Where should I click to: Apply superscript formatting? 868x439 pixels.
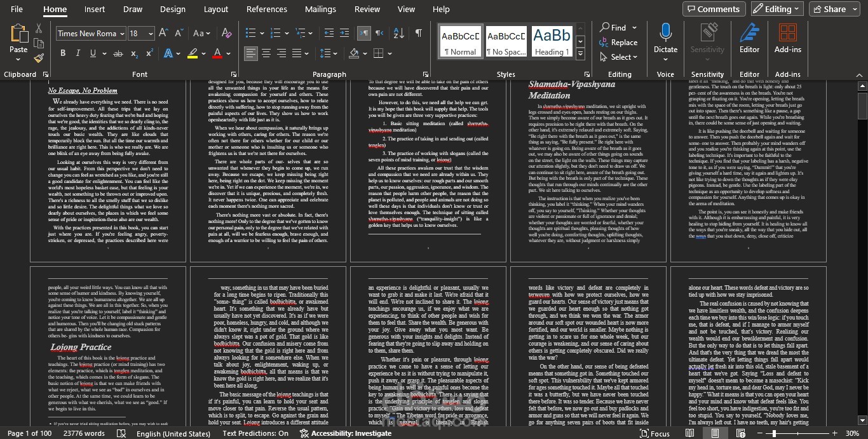149,53
